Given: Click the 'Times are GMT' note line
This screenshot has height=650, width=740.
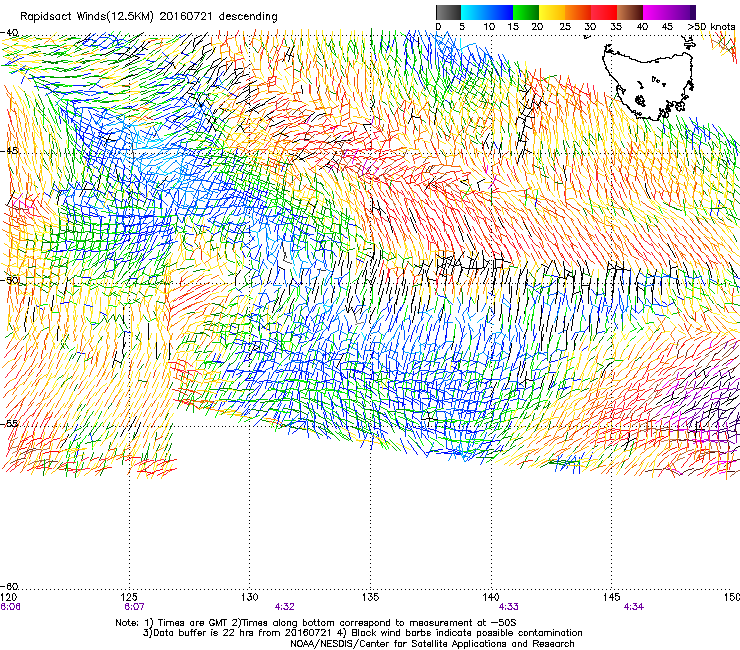Looking at the screenshot, I should click(x=316, y=623).
